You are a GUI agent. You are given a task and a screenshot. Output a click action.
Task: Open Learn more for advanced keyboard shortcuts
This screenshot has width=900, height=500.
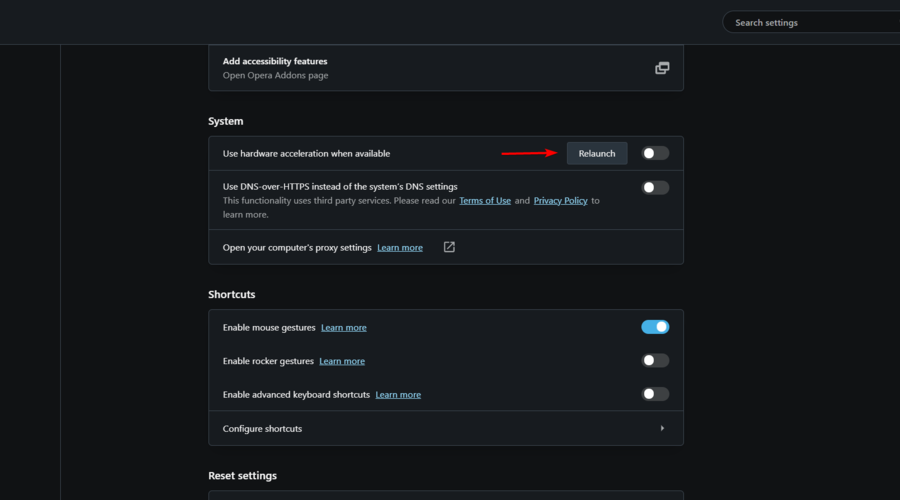pyautogui.click(x=398, y=394)
